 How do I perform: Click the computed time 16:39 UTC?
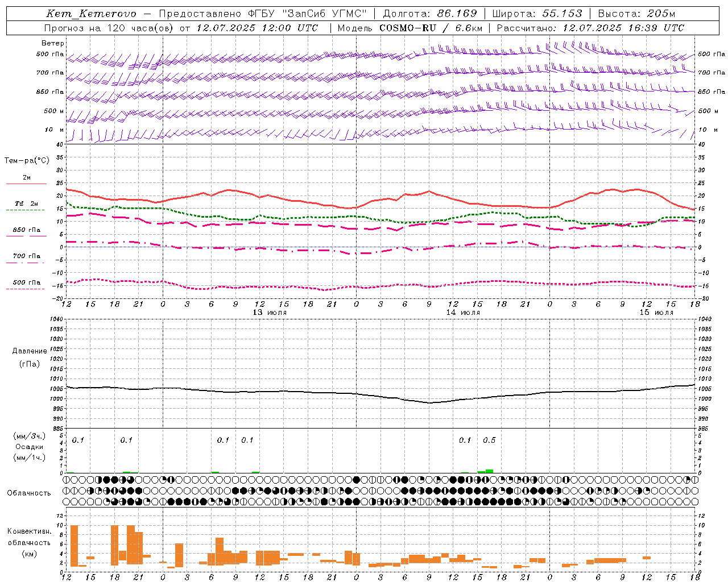(x=657, y=28)
